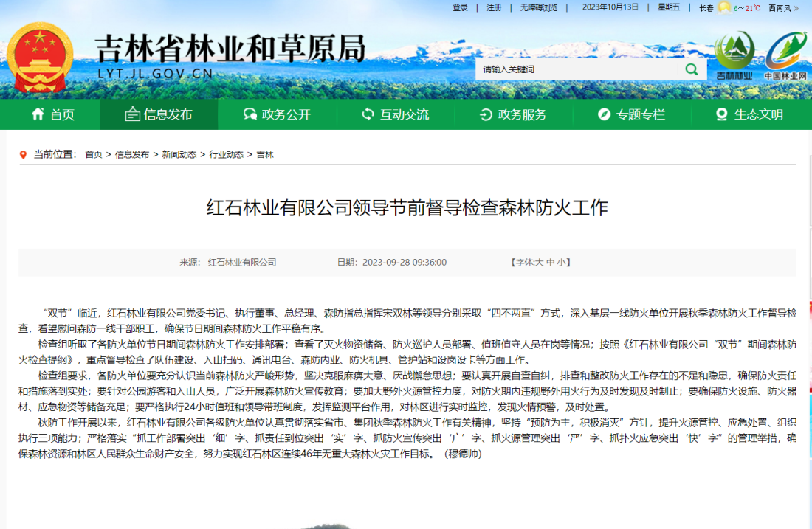
Task: Click the national emblem logo
Action: 40,58
